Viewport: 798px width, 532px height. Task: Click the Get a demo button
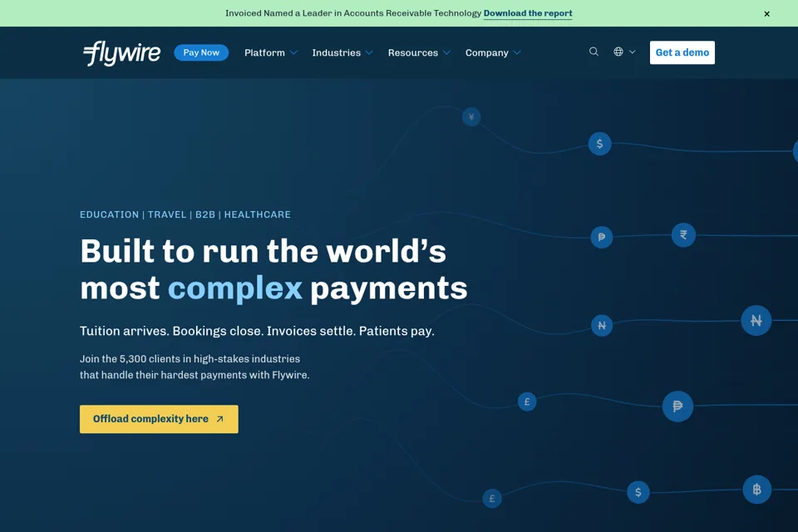pyautogui.click(x=682, y=52)
